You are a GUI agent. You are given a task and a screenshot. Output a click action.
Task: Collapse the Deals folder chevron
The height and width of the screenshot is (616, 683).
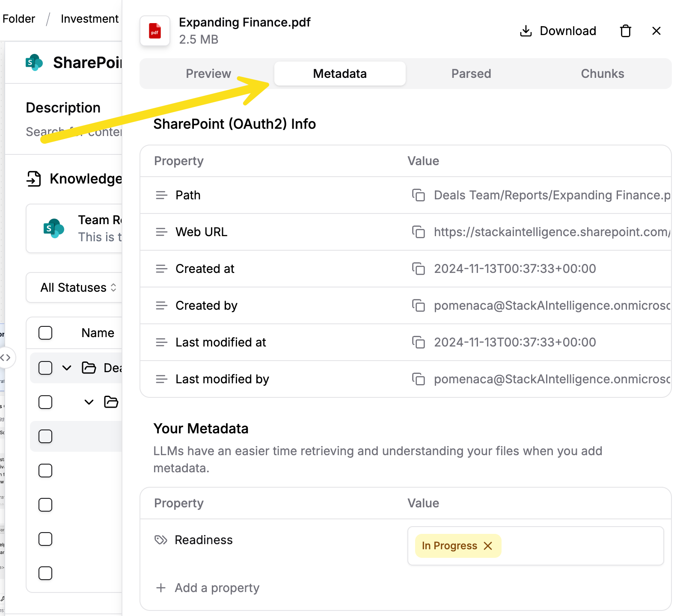67,368
